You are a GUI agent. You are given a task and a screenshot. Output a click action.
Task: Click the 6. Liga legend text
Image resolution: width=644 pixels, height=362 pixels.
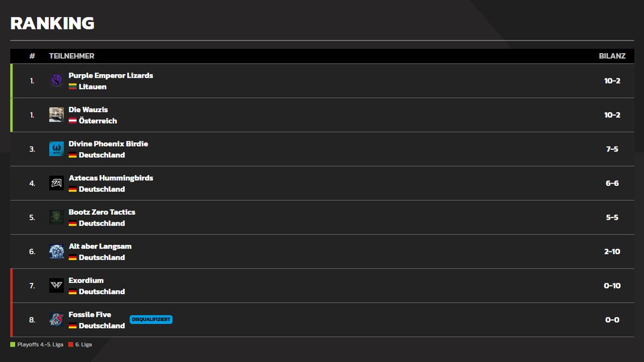pyautogui.click(x=83, y=344)
